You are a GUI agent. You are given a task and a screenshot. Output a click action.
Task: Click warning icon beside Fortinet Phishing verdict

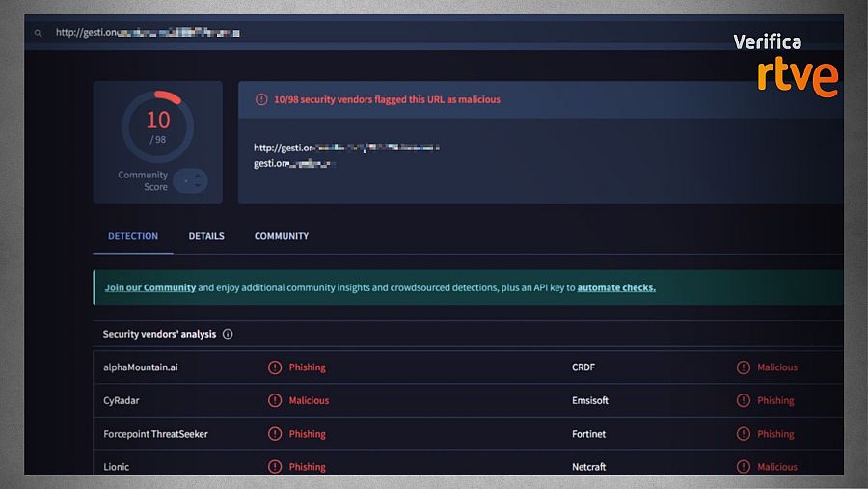click(x=744, y=434)
